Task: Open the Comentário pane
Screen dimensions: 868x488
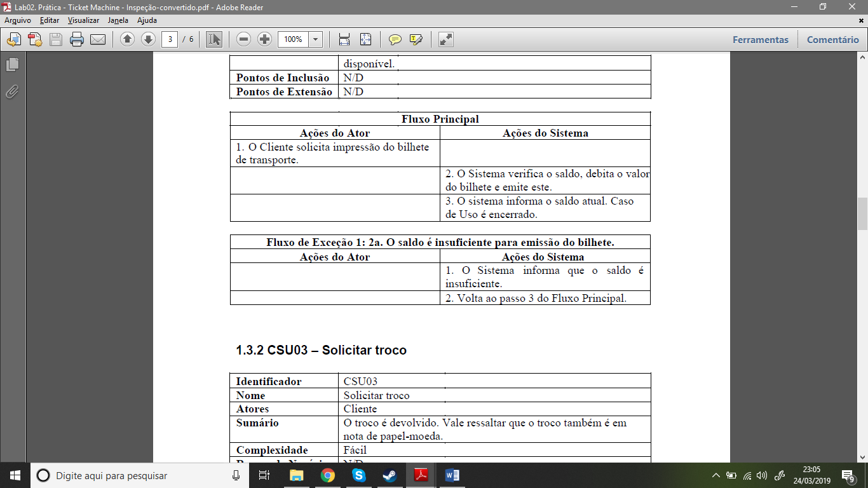Action: tap(833, 39)
